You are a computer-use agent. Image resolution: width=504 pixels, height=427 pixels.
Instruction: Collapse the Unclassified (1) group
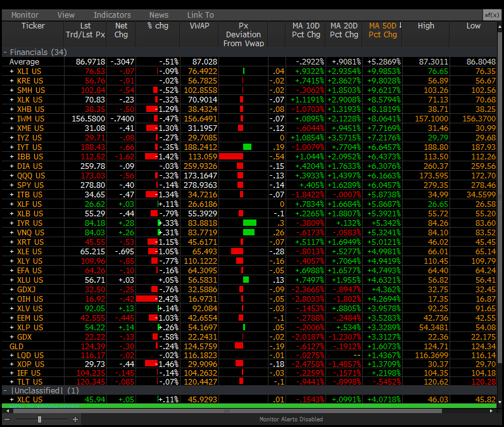5,391
